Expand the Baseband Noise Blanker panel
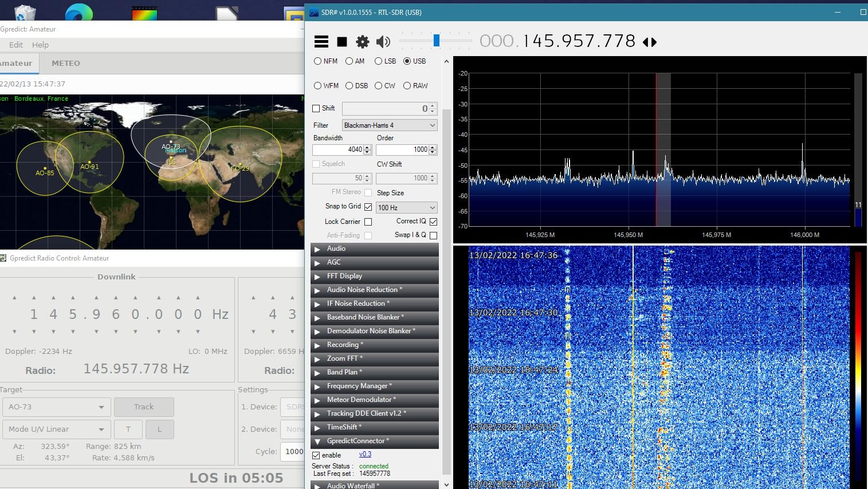868x489 pixels. pos(375,318)
